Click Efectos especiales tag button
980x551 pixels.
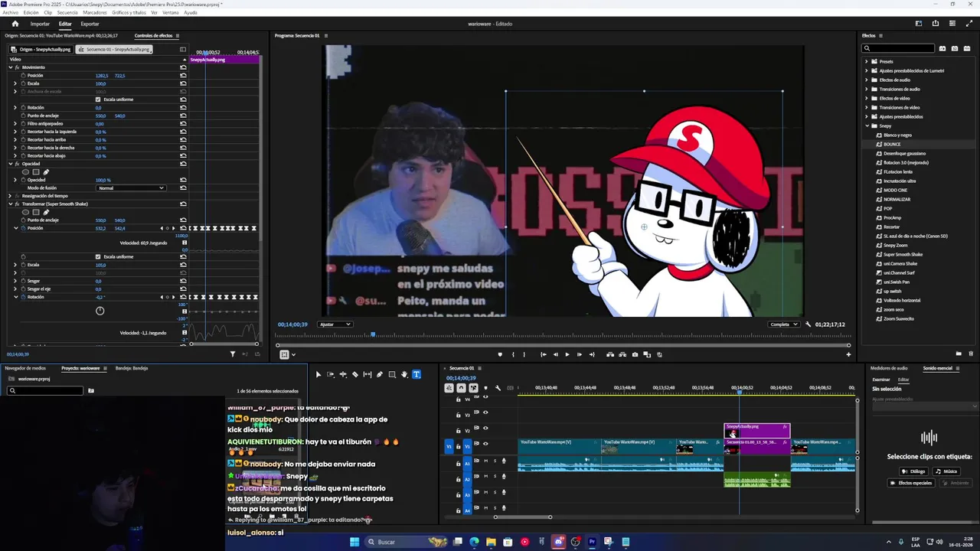913,483
